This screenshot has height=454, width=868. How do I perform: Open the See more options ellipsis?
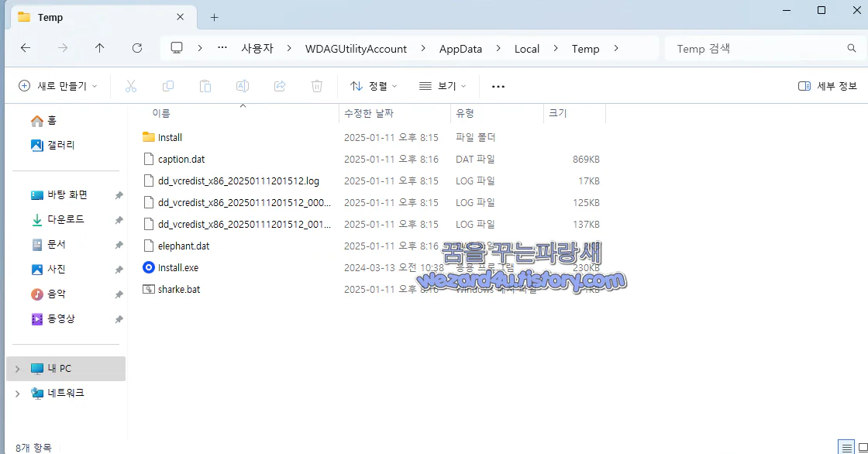click(x=498, y=86)
